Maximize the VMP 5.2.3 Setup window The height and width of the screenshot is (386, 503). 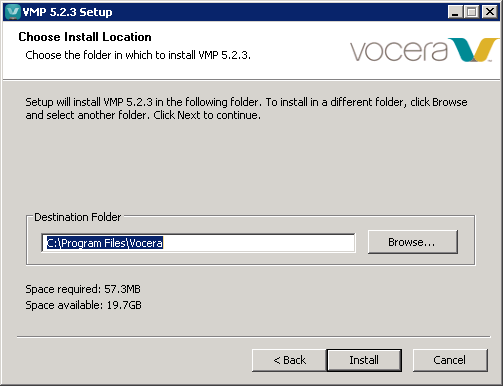tap(471, 12)
